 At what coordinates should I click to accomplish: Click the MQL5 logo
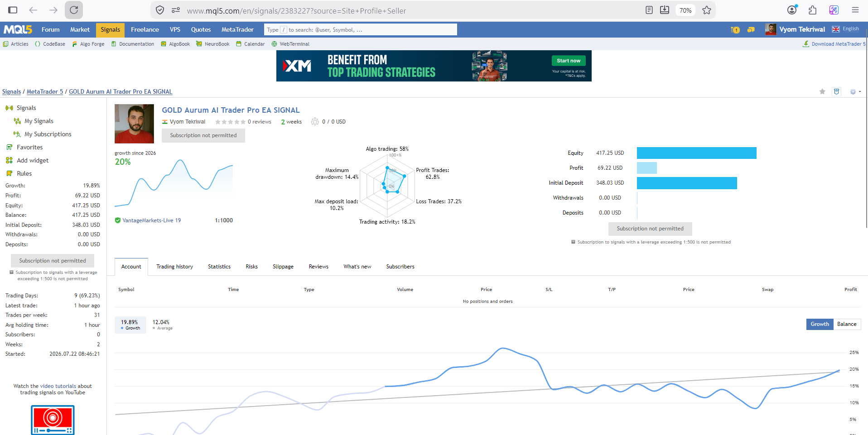pos(18,29)
